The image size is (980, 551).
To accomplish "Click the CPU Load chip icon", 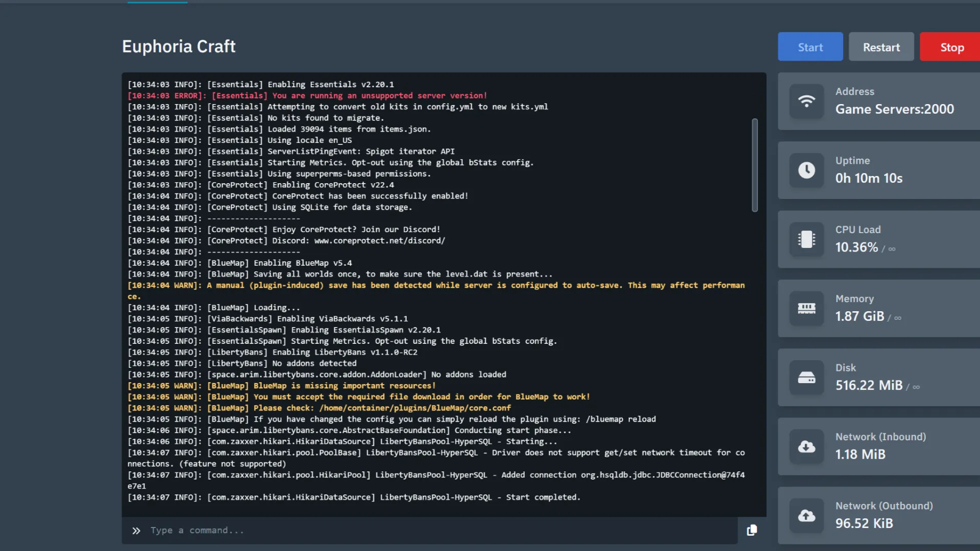I will point(806,239).
